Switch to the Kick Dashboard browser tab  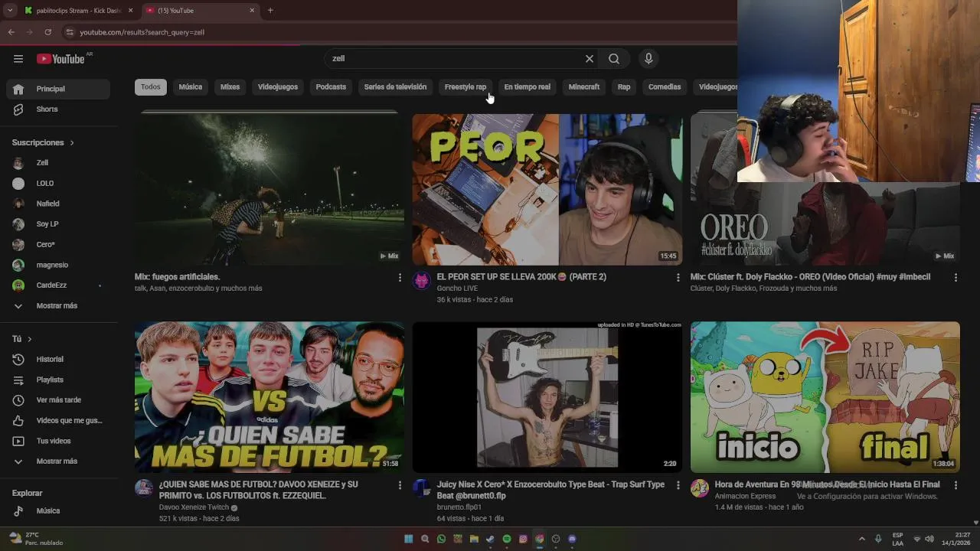point(78,11)
